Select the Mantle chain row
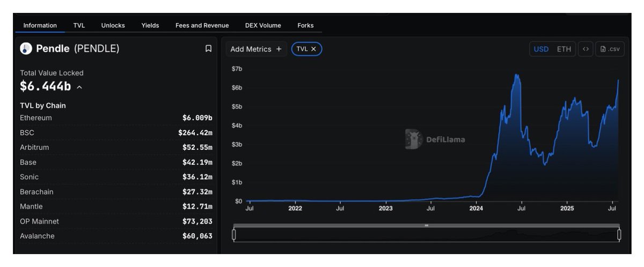The height and width of the screenshot is (267, 644). (x=116, y=206)
